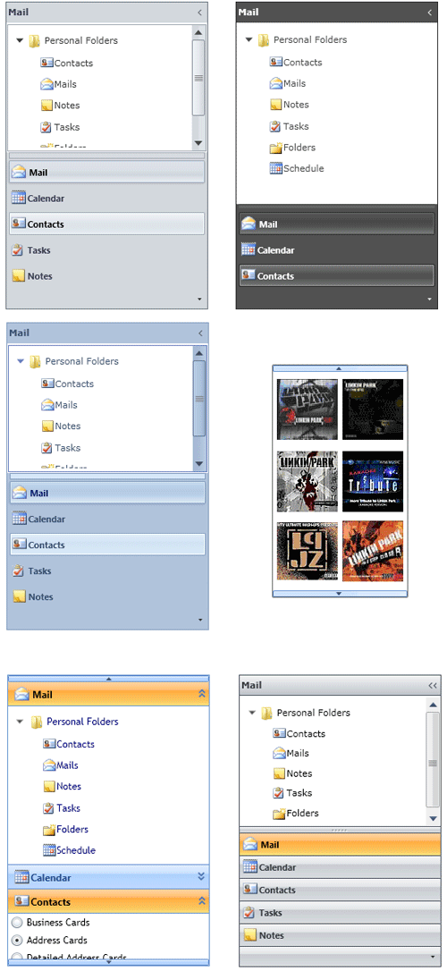
Task: Open Notes bar in panel with << header
Action: pyautogui.click(x=340, y=935)
